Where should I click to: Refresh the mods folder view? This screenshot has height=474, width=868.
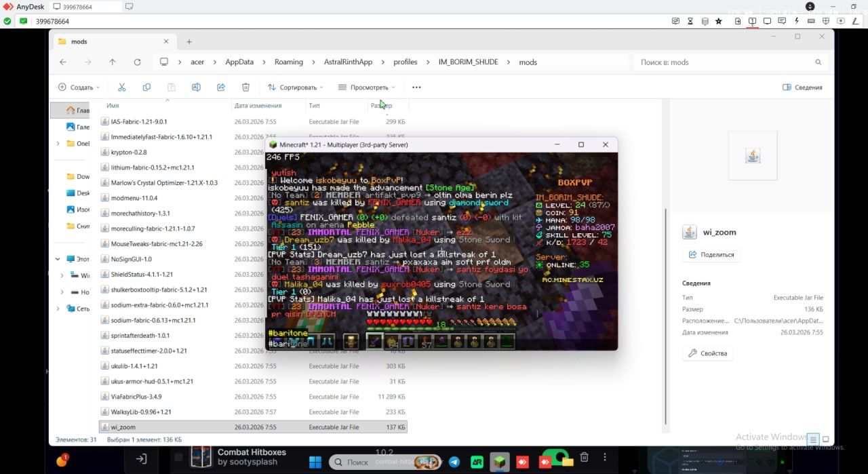tap(137, 62)
